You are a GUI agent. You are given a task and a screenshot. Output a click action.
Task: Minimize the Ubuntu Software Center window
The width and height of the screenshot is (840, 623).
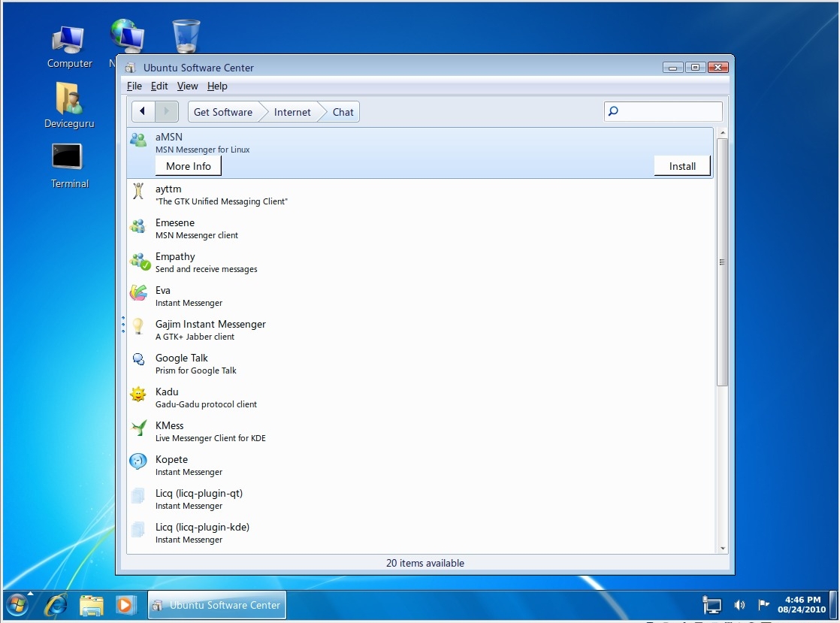coord(672,67)
